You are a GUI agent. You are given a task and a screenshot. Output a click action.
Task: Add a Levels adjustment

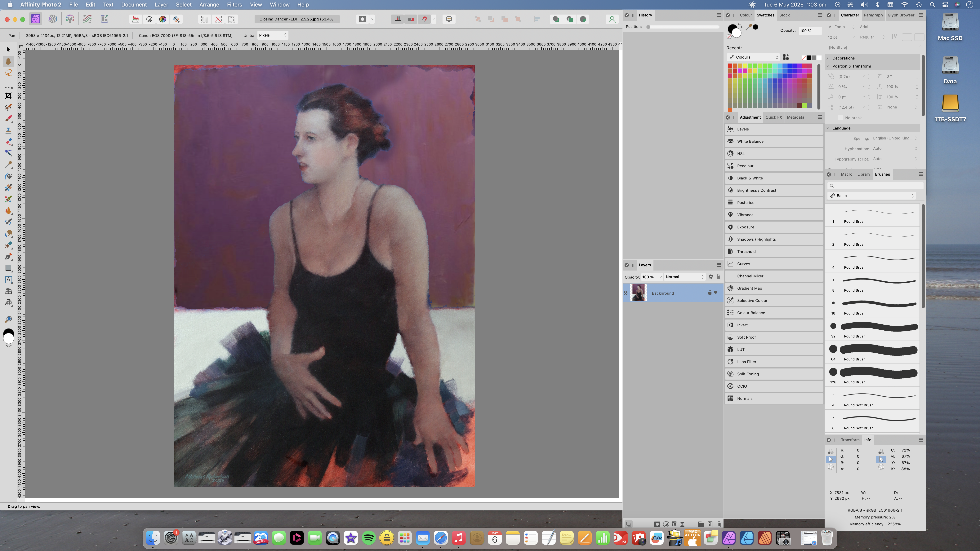click(x=774, y=129)
